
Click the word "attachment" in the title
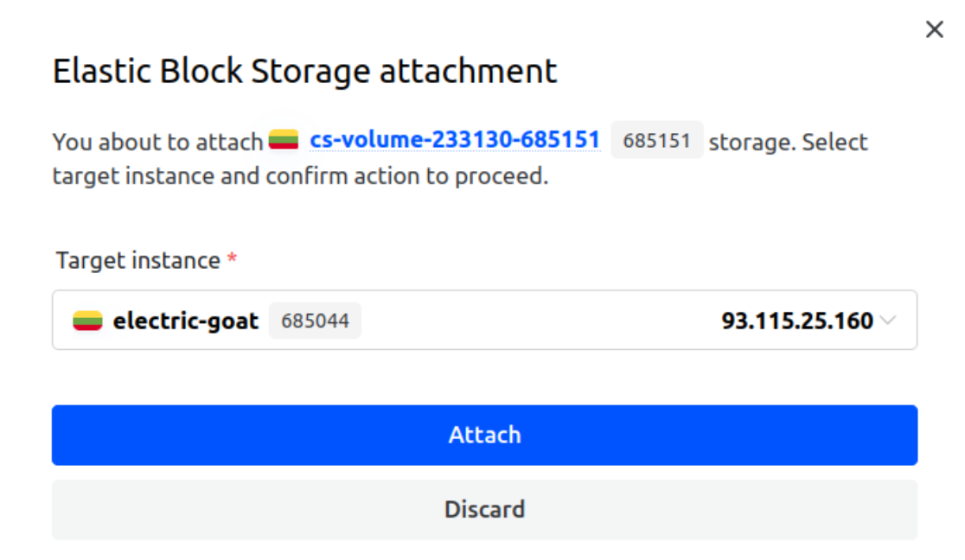click(x=468, y=71)
